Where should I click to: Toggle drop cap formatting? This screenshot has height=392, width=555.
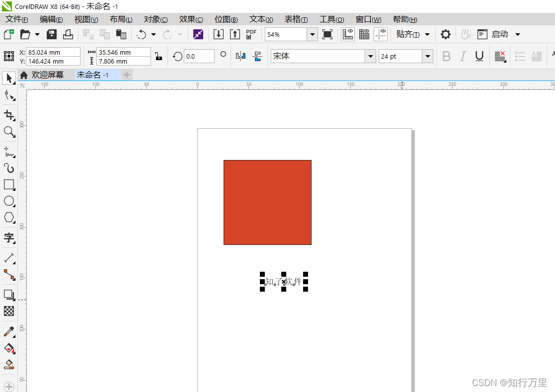click(537, 56)
